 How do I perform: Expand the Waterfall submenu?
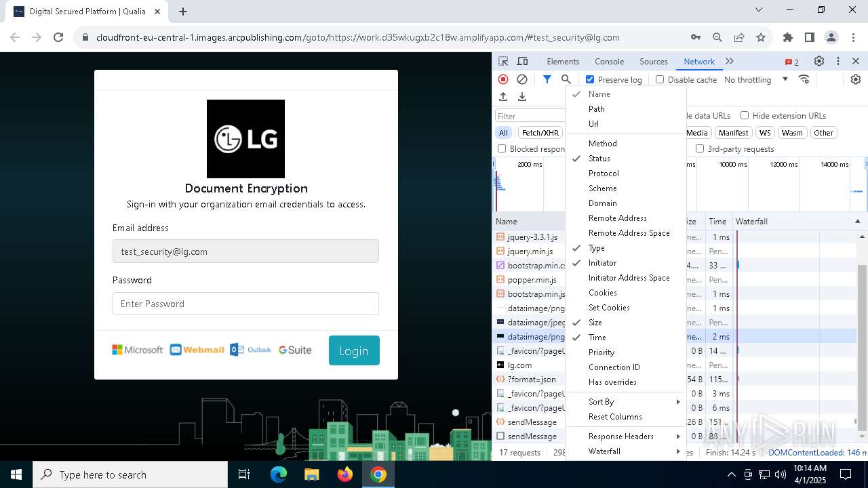[x=625, y=451]
